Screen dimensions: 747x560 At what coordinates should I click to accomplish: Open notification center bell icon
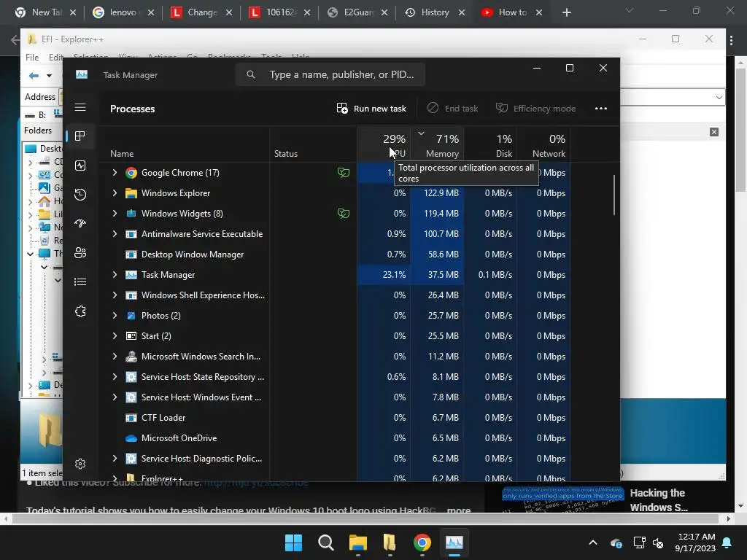(x=727, y=542)
